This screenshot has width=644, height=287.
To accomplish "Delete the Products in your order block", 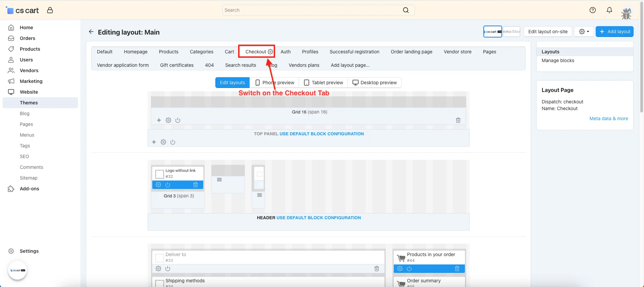I will pyautogui.click(x=457, y=269).
